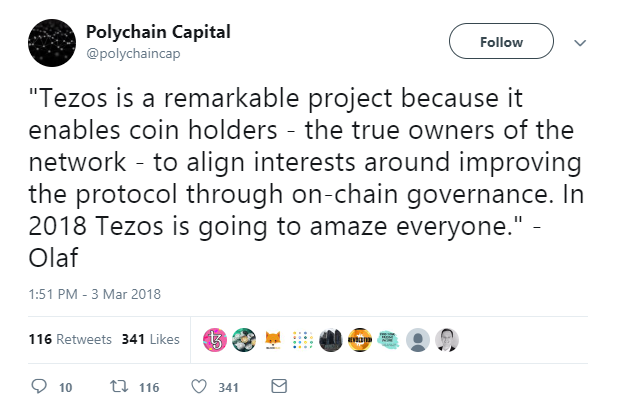View the 341 Likes list
617x413 pixels.
(150, 339)
